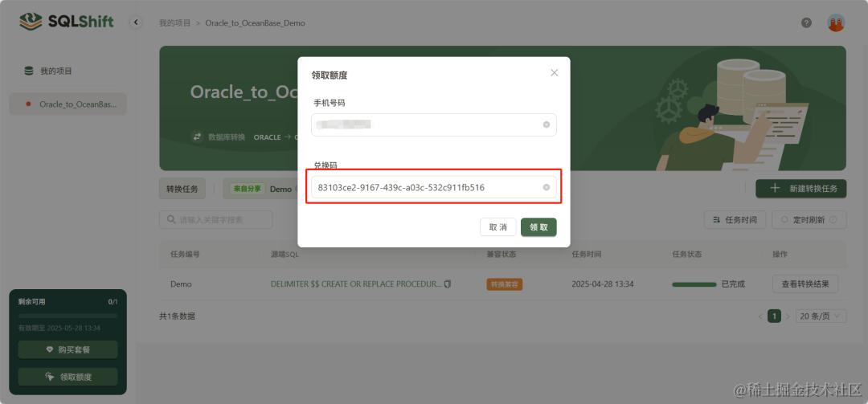Click the 领取额度 dialog title
This screenshot has height=404, width=868.
point(330,75)
